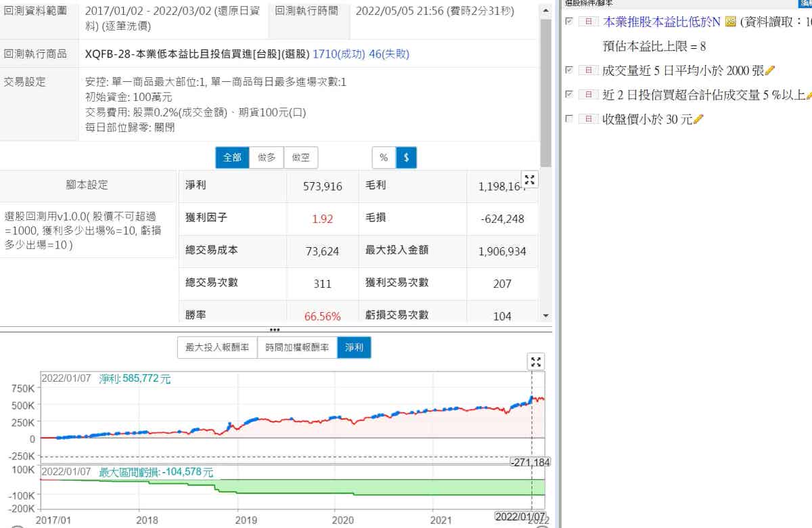Select the 時間加權報酬率 chart tab
The height and width of the screenshot is (528, 812).
[x=297, y=348]
